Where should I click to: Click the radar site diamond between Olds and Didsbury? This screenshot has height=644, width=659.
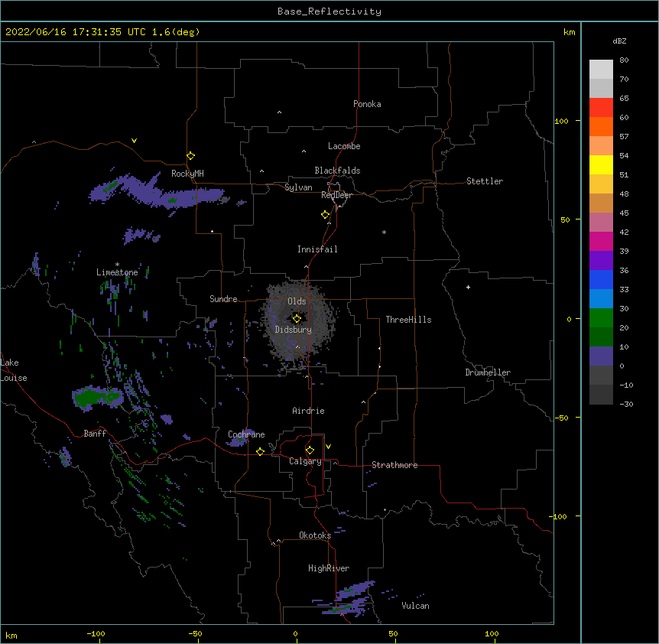coord(297,319)
